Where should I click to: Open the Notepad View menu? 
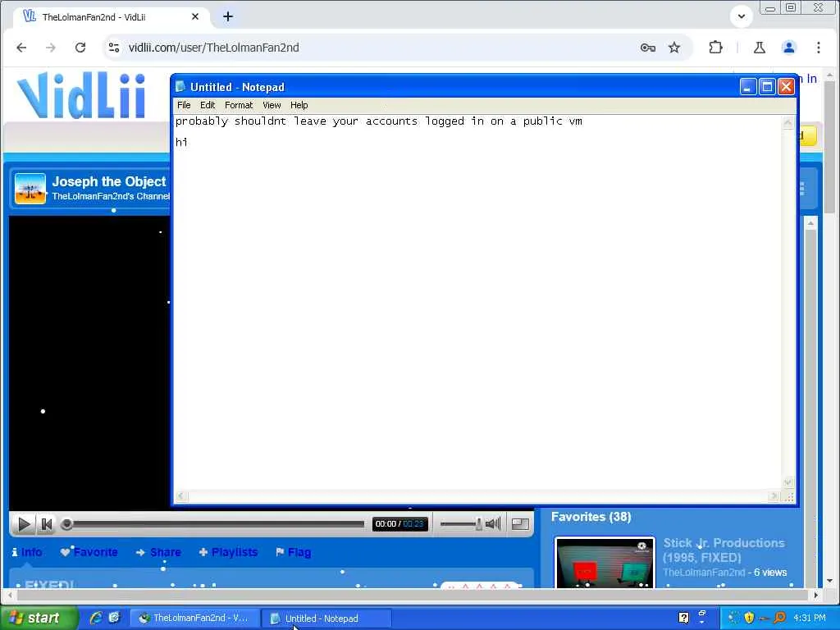272,105
